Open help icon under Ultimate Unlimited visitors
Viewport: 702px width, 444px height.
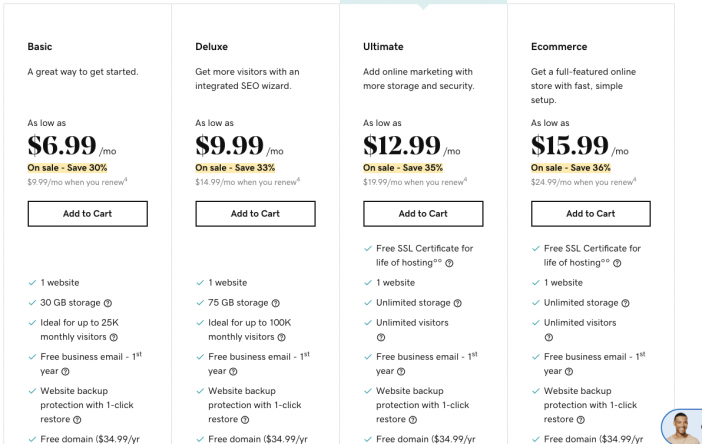click(381, 337)
